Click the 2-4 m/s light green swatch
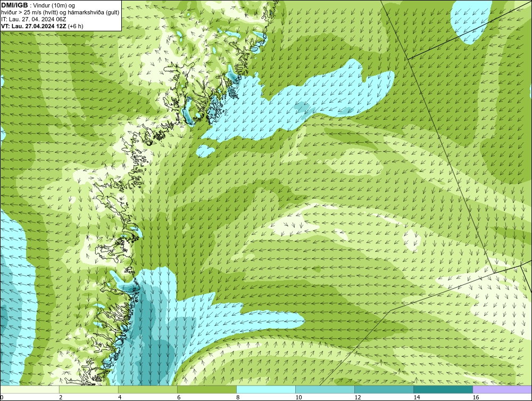 88,389
